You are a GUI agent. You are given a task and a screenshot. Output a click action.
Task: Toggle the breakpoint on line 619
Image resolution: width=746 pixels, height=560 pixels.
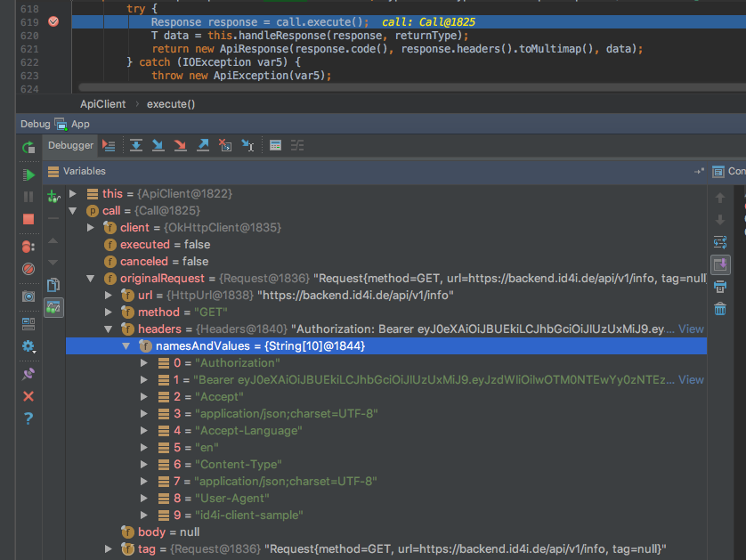click(x=53, y=22)
